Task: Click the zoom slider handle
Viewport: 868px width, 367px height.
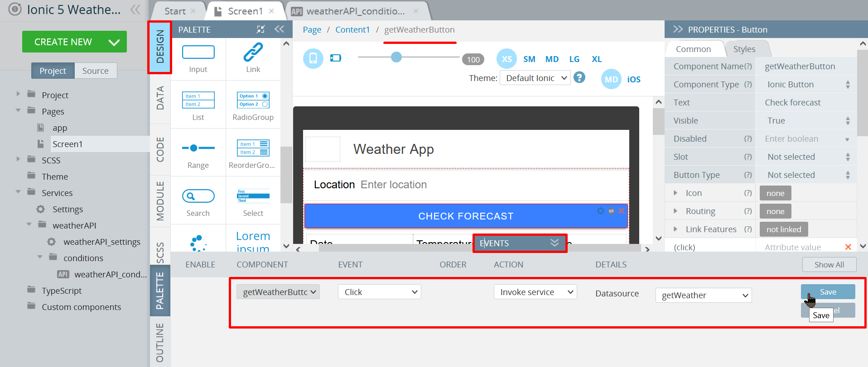Action: [396, 57]
